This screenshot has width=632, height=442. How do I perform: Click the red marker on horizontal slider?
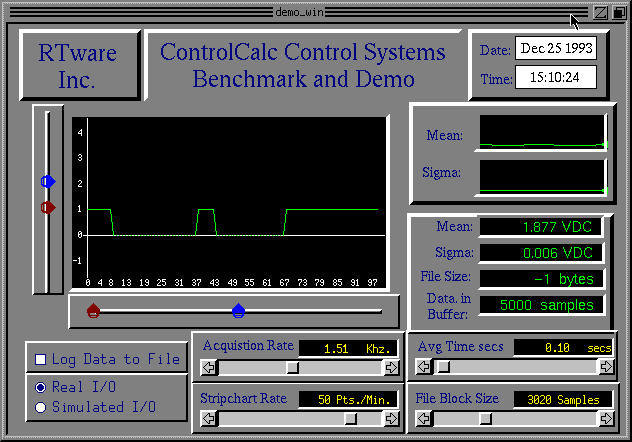pos(93,310)
